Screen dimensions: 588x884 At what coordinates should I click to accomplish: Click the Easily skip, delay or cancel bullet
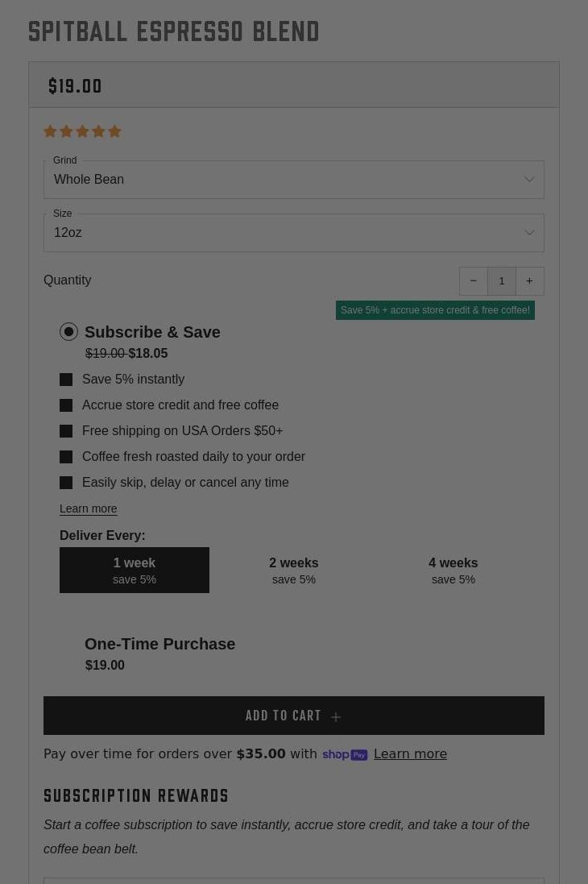tap(66, 483)
